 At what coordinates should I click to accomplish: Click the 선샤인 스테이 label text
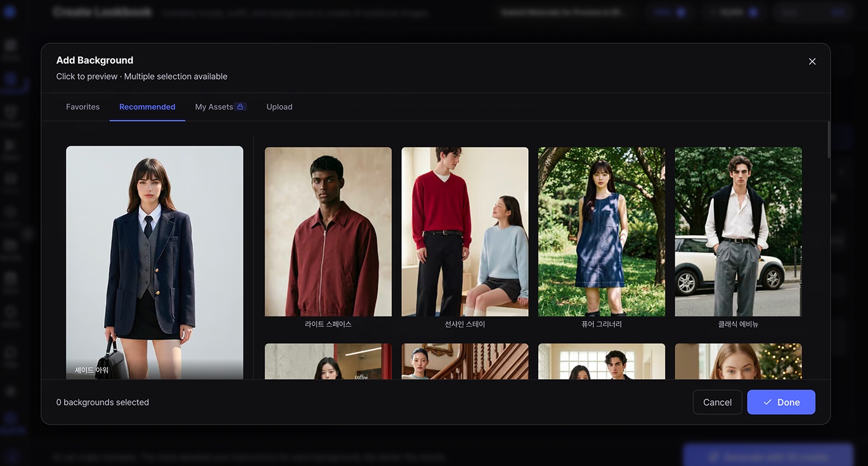point(465,324)
